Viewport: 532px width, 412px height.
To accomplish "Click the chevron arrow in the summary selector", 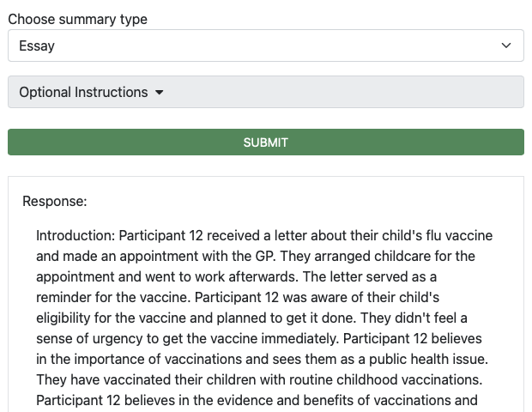I will tap(506, 46).
